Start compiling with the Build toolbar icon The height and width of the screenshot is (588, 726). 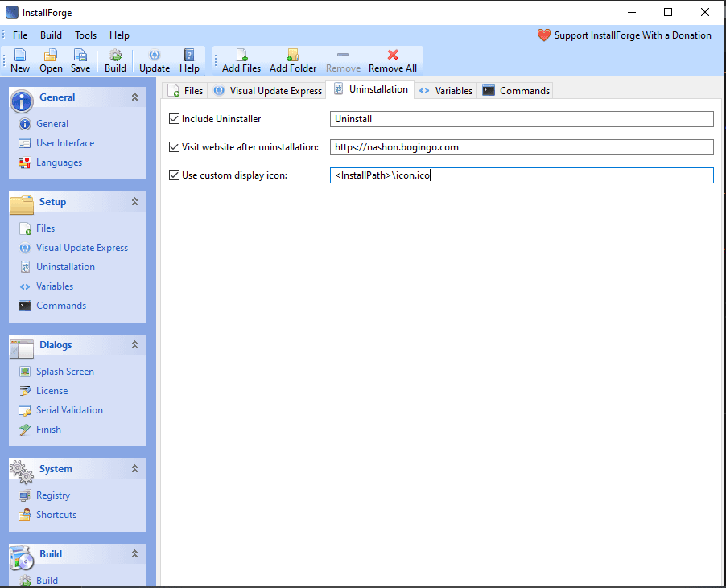[114, 60]
